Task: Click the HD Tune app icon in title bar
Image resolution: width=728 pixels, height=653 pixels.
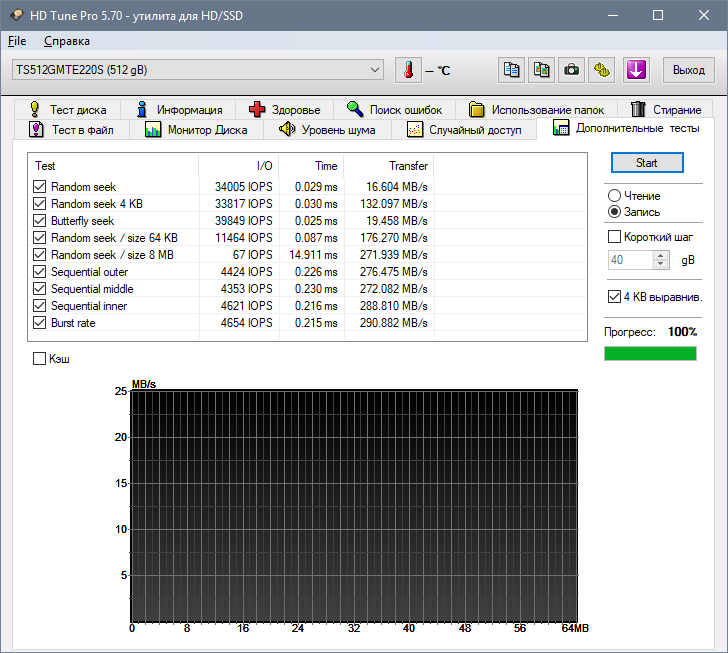Action: (x=17, y=15)
